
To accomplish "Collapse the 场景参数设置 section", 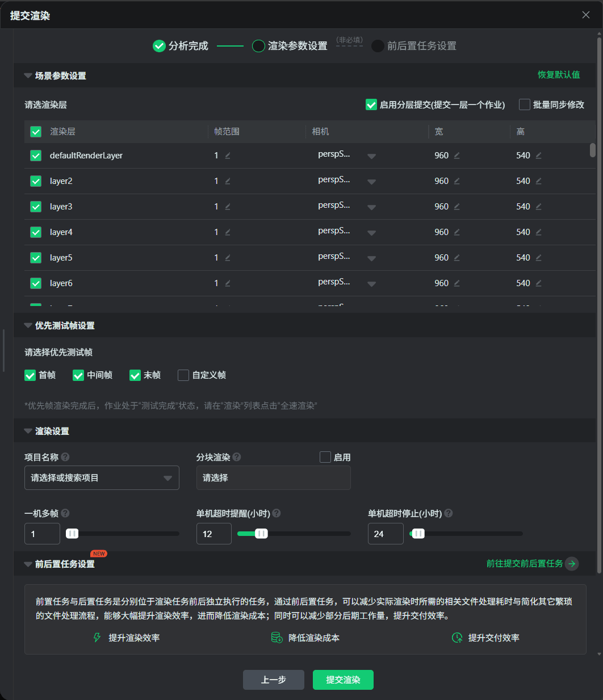I will coord(28,76).
